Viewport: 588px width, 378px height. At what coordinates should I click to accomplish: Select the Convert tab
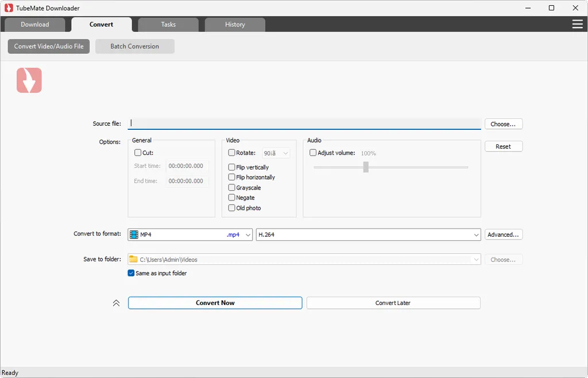pos(101,24)
